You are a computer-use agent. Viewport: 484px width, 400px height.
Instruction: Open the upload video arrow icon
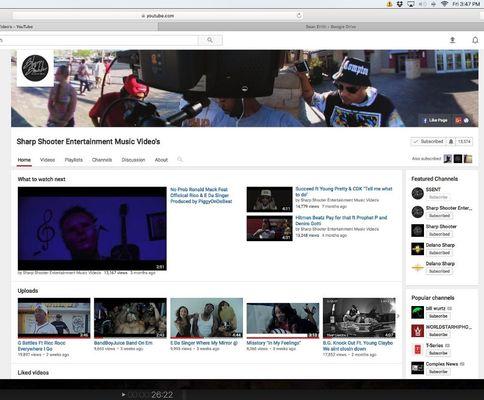coord(452,40)
